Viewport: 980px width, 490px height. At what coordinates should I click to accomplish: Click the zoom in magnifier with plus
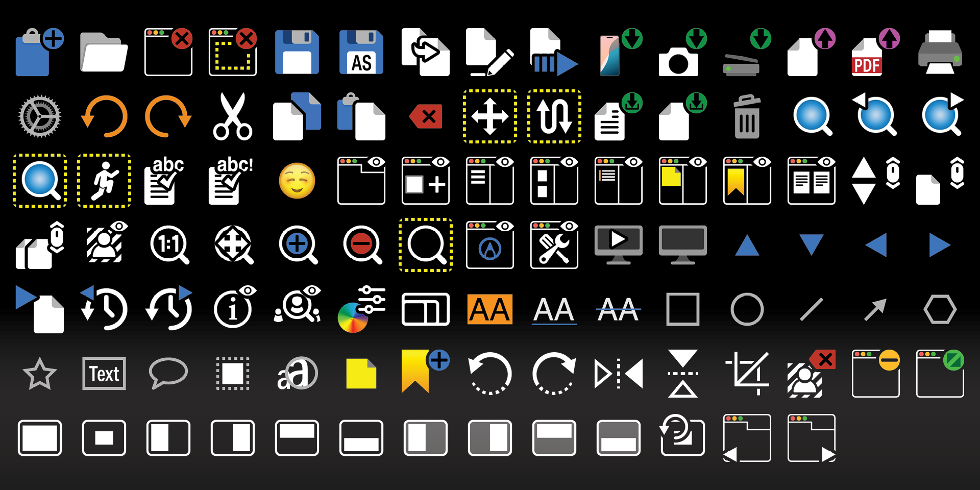tap(299, 245)
